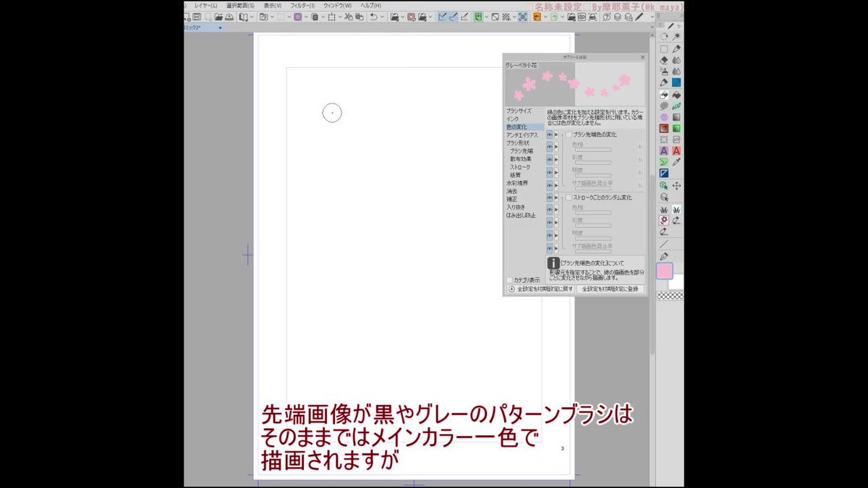Select the purple A Text tool
This screenshot has width=868, height=488.
pyautogui.click(x=664, y=150)
